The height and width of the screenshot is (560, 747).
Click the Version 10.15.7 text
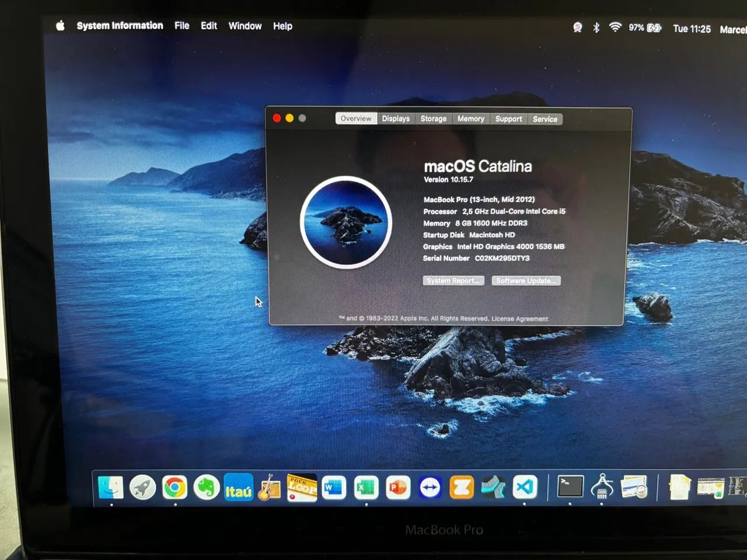tap(448, 180)
